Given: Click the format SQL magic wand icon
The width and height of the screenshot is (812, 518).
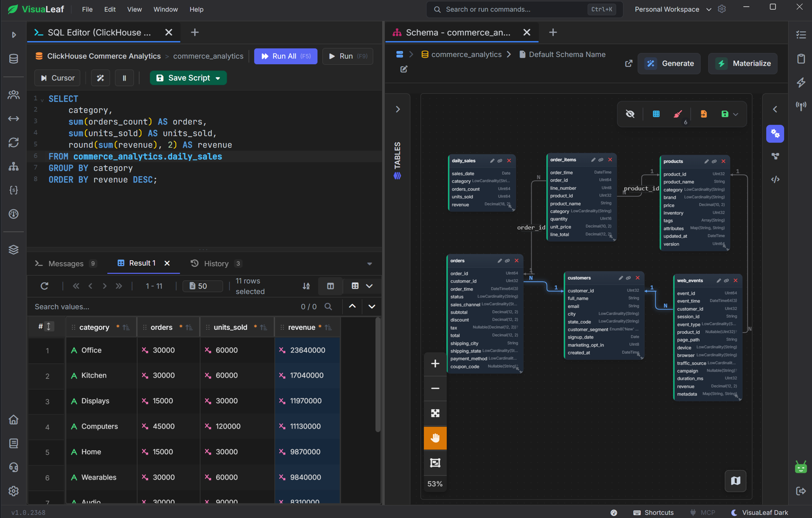Looking at the screenshot, I should (x=100, y=78).
